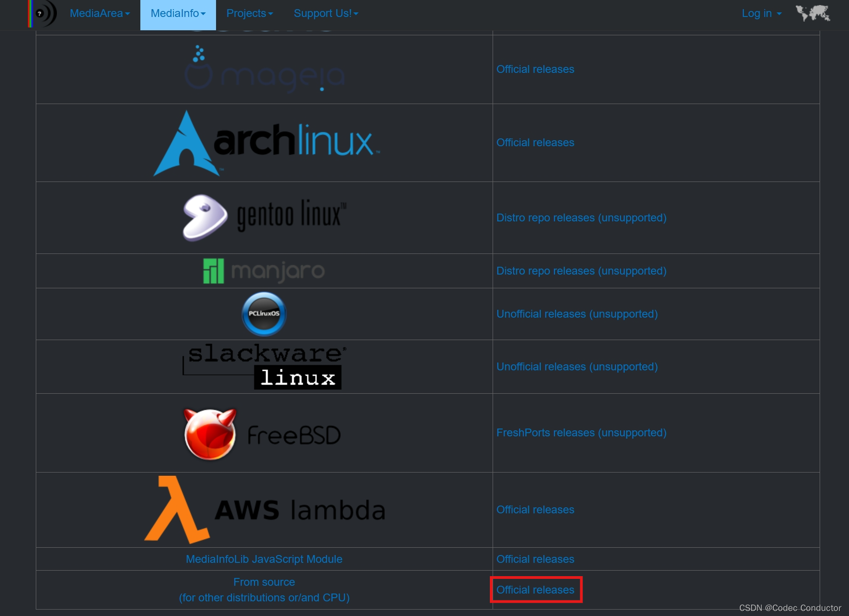The height and width of the screenshot is (616, 849).
Task: Click the Manjaro logo
Action: pyautogui.click(x=264, y=271)
